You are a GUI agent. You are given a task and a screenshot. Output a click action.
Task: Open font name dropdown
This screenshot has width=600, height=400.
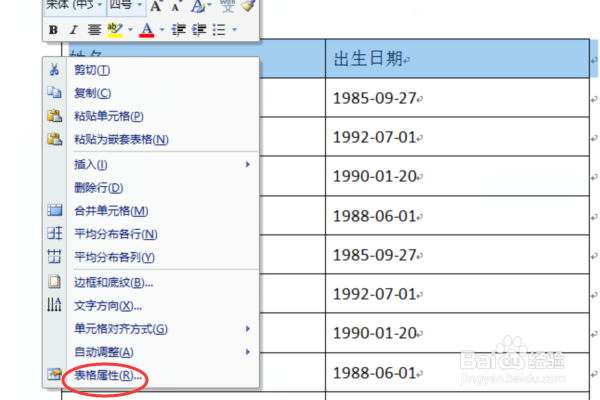[x=100, y=5]
